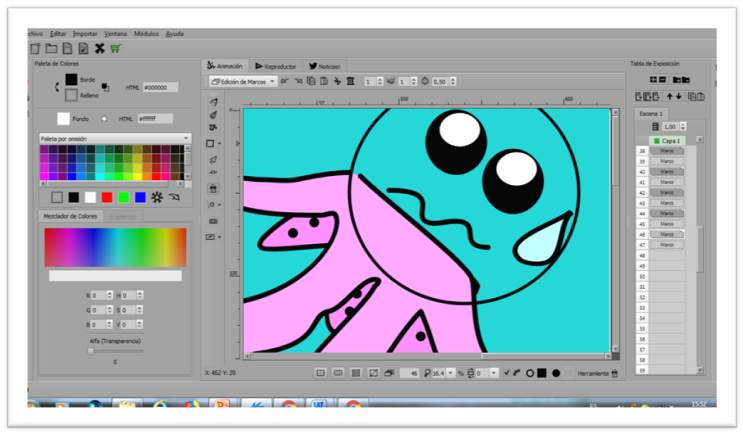This screenshot has height=434, width=743.
Task: Click the solid grid icon in status bar
Action: 356,373
